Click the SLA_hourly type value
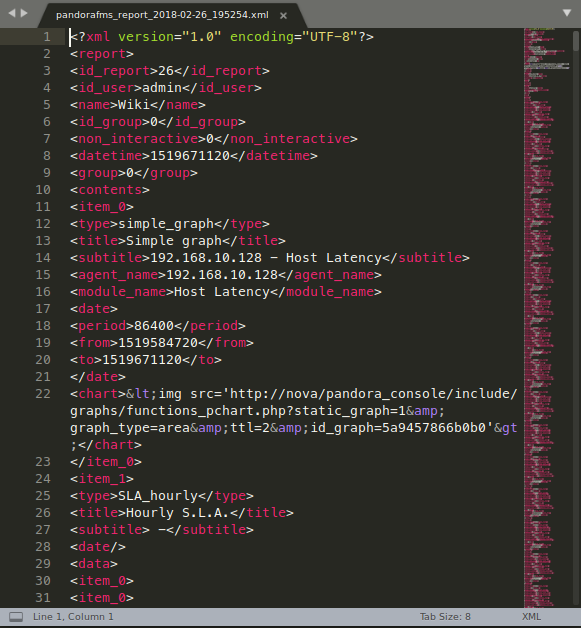The width and height of the screenshot is (581, 628). coord(158,496)
